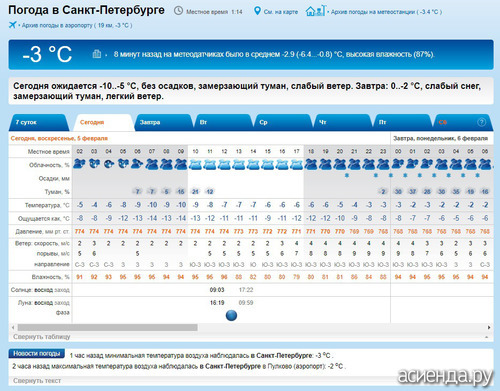Click the cloudiness icon for hour 02 today
The image size is (500, 391).
coord(79,164)
